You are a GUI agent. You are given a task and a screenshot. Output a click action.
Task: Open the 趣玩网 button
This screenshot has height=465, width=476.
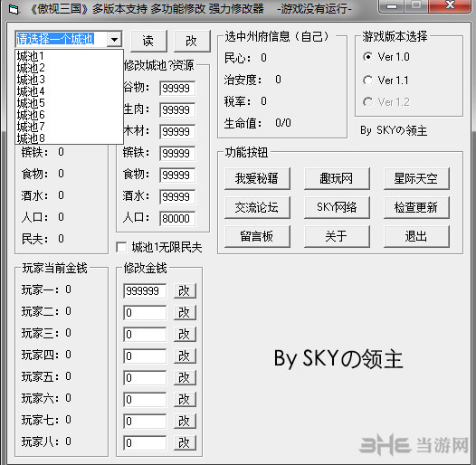(x=337, y=178)
